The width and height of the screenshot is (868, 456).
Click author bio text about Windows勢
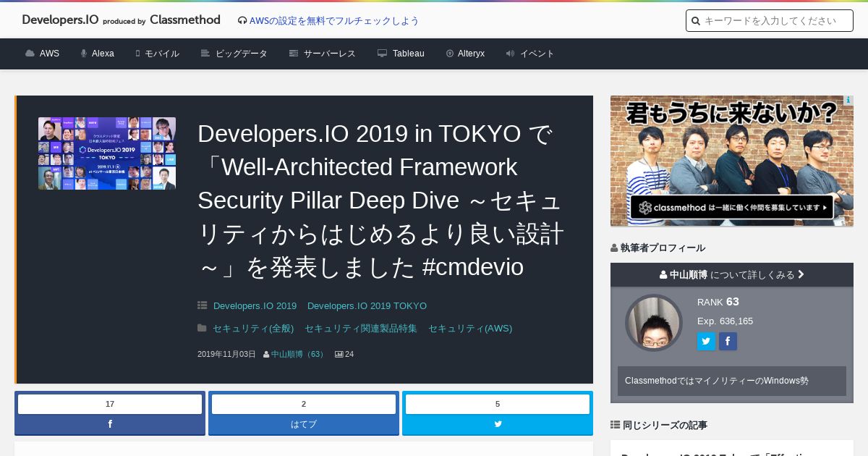717,381
